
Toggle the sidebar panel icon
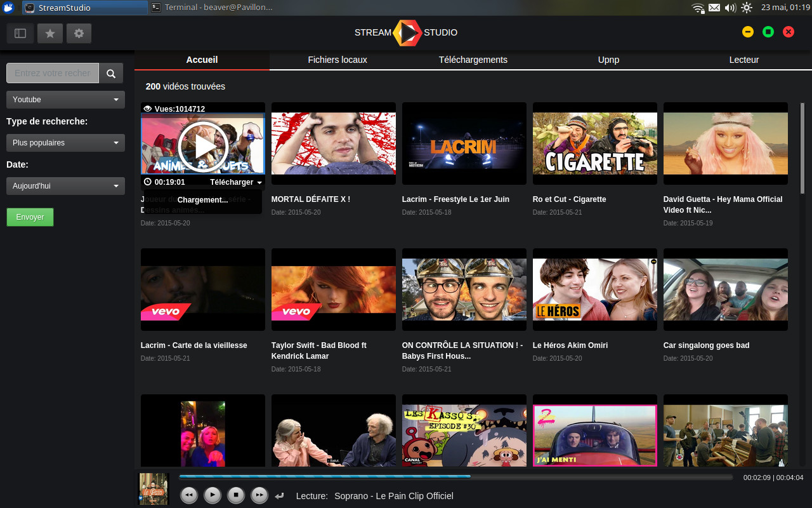click(x=20, y=33)
